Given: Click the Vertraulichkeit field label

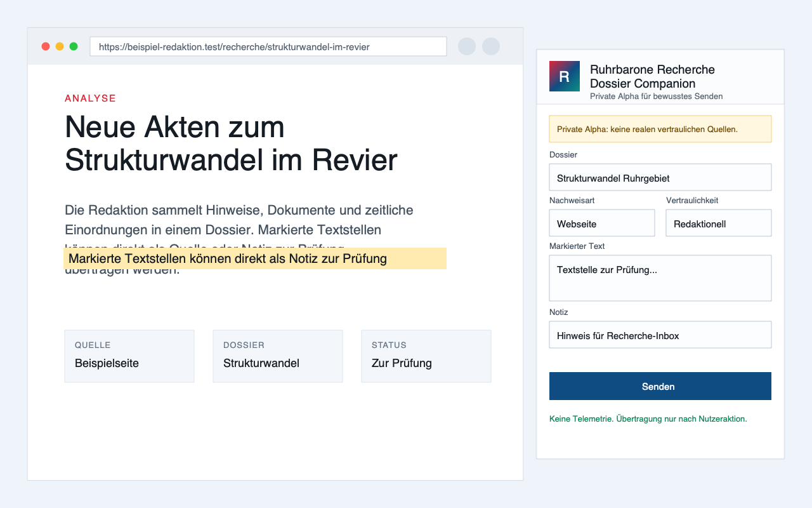Looking at the screenshot, I should [692, 201].
